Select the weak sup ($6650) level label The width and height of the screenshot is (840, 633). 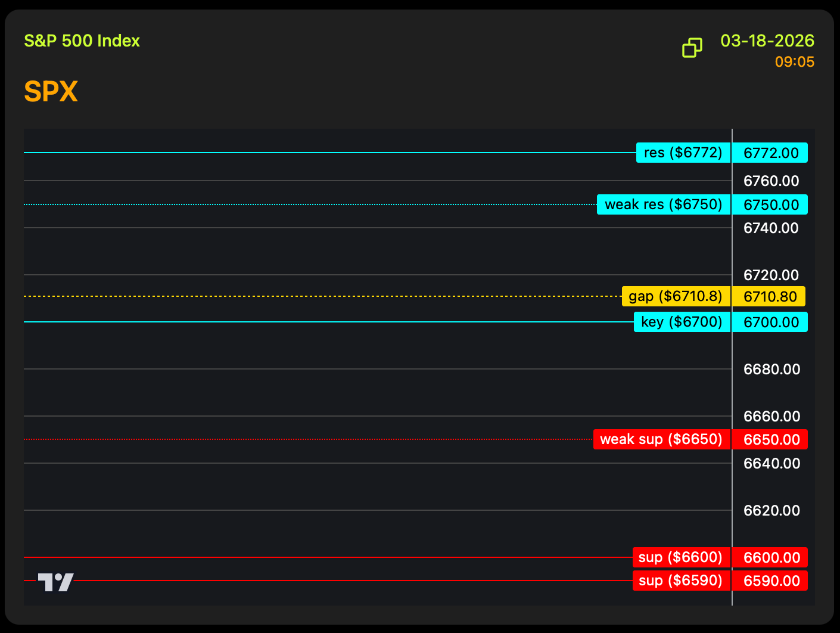coord(662,439)
